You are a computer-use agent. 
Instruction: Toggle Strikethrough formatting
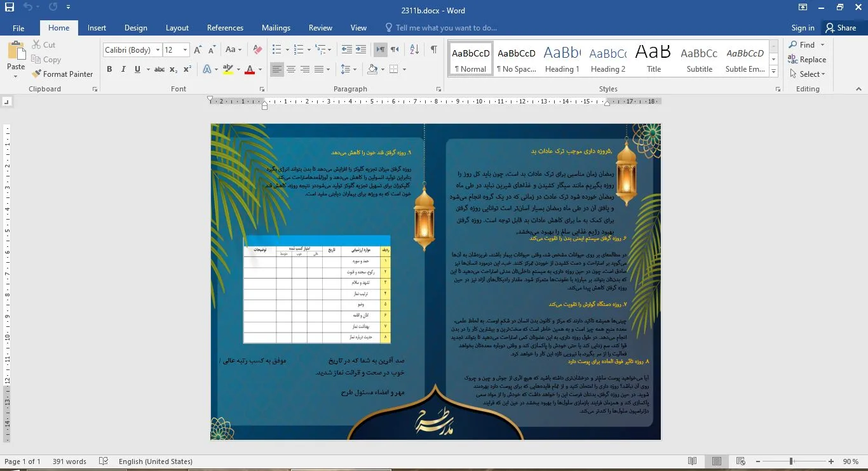[159, 69]
